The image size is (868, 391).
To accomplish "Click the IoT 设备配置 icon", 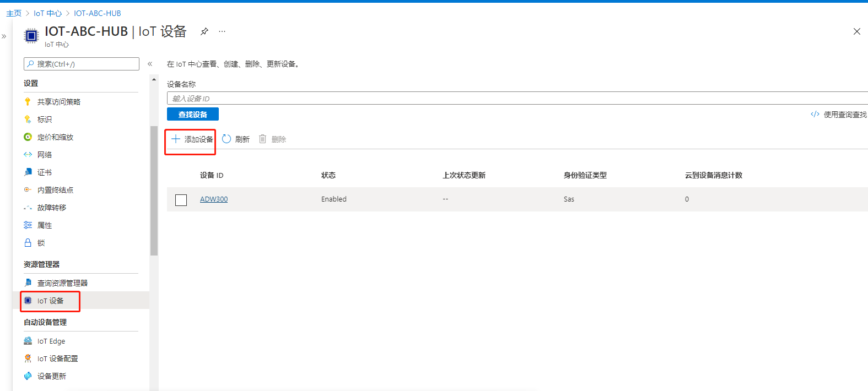I will tap(28, 358).
